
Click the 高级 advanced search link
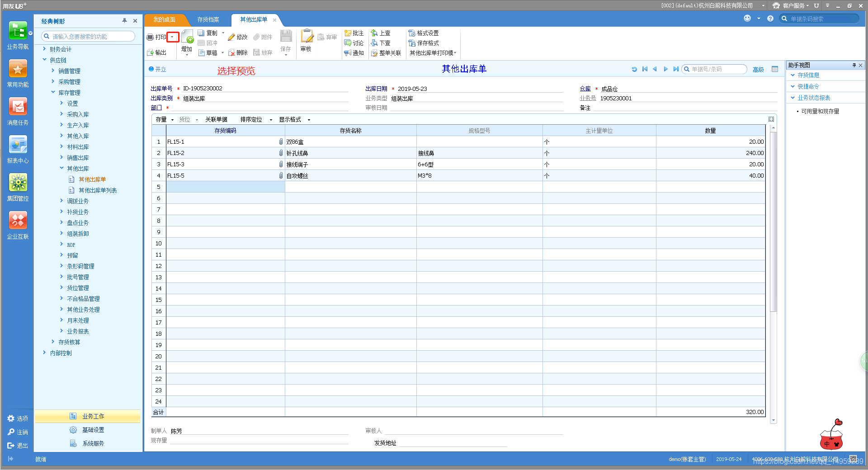[758, 70]
